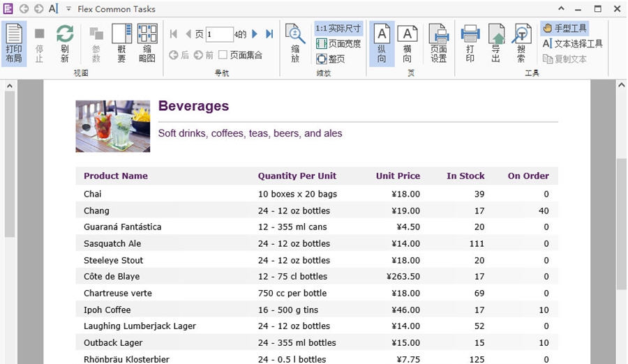Toggle the Print Layout (打印布局) view
The image size is (628, 364).
point(14,43)
